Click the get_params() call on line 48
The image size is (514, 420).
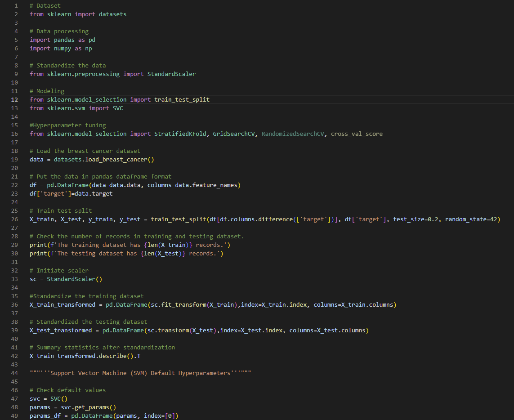(96, 407)
